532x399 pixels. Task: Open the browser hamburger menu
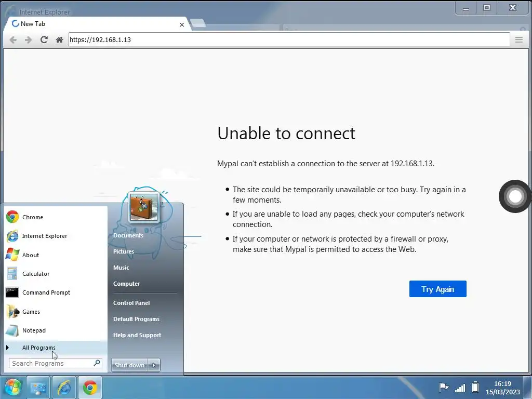click(519, 39)
